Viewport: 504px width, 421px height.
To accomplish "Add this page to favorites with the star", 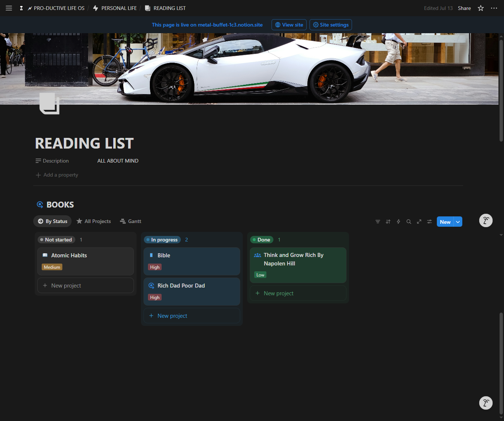I will (481, 8).
